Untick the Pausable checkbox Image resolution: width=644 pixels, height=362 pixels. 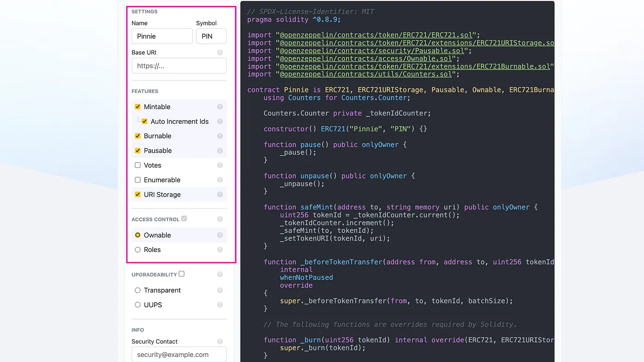(138, 151)
